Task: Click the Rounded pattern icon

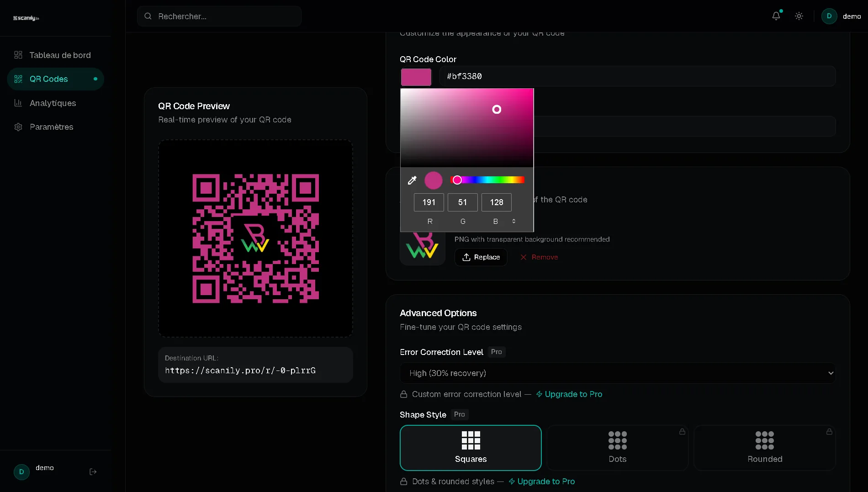Action: (x=765, y=440)
